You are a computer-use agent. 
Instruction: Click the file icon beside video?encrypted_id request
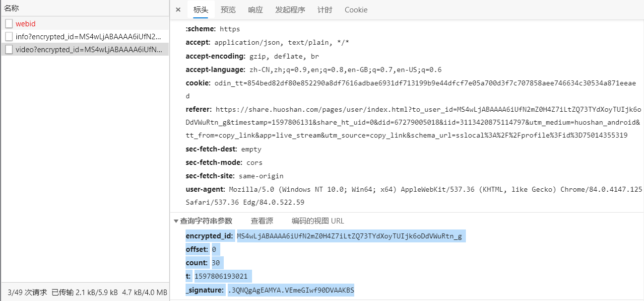pos(9,50)
